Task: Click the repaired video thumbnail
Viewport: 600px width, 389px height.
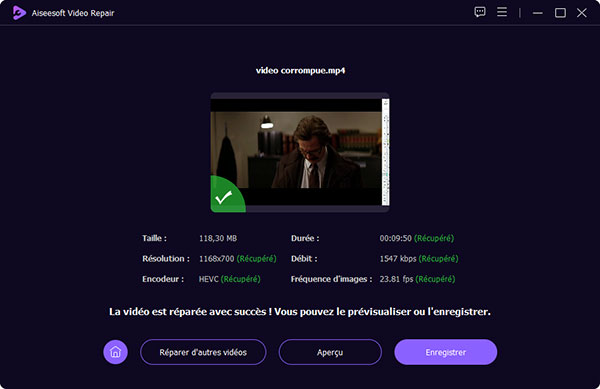Action: 300,152
